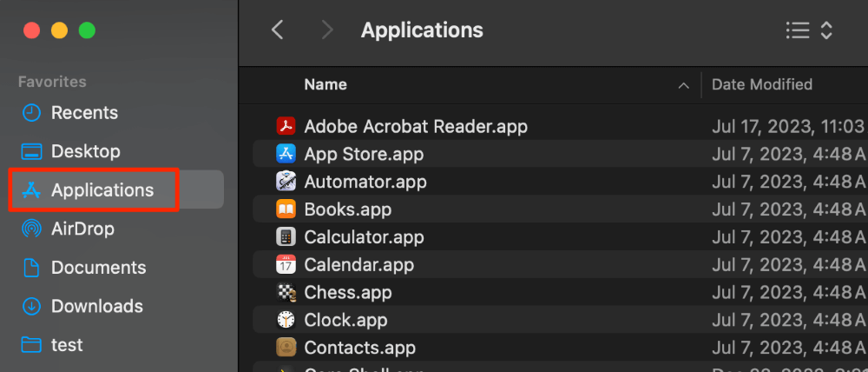Select Books.app in the list
This screenshot has height=372, width=868.
point(348,209)
